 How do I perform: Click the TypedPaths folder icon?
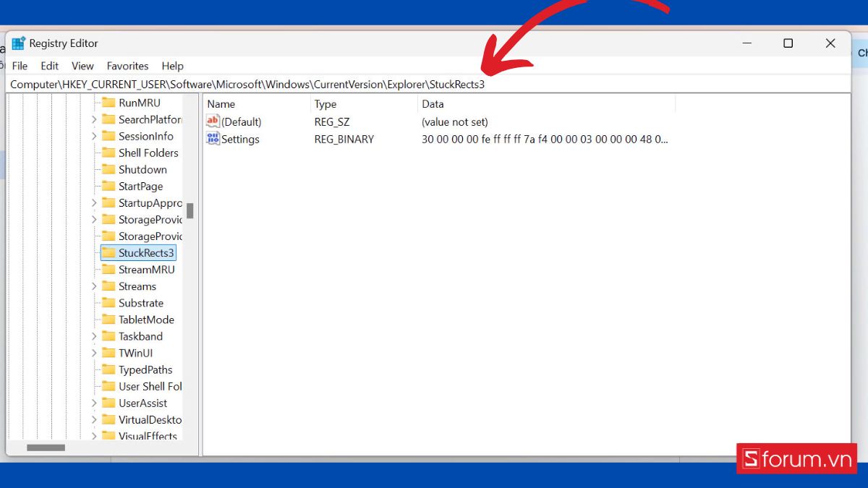(x=109, y=369)
